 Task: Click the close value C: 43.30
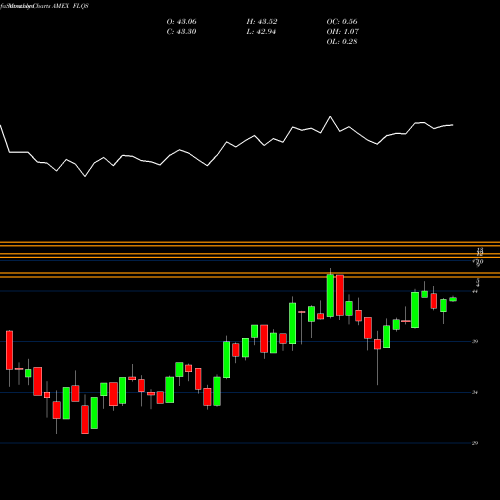coord(181,32)
